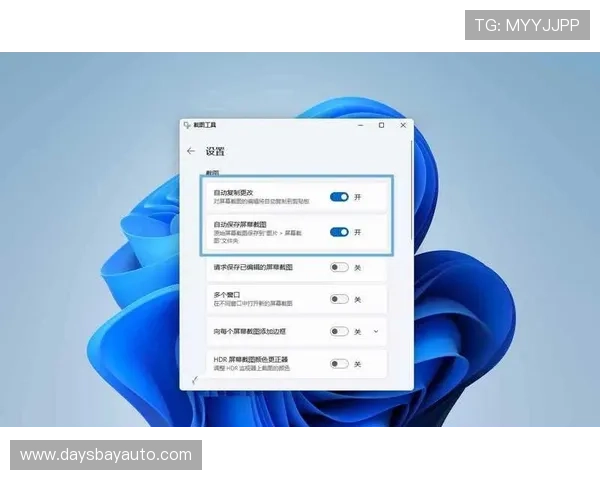Click the 截图工具 title bar text

pos(205,125)
